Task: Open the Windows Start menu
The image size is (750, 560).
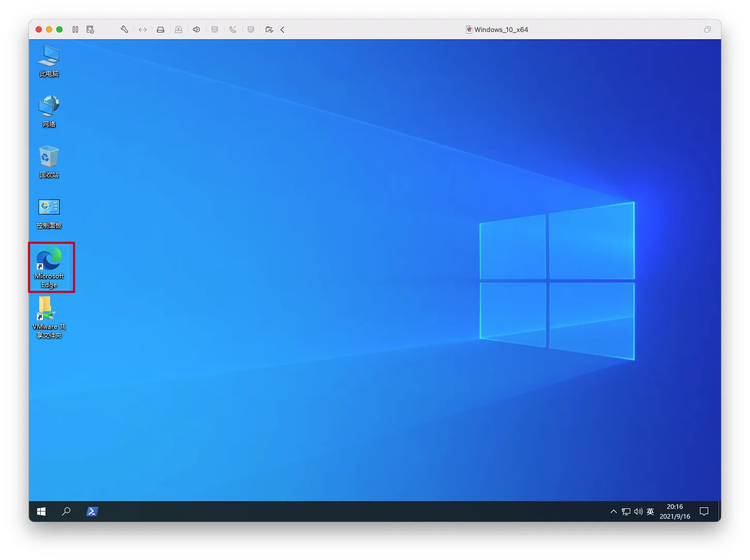Action: point(41,511)
